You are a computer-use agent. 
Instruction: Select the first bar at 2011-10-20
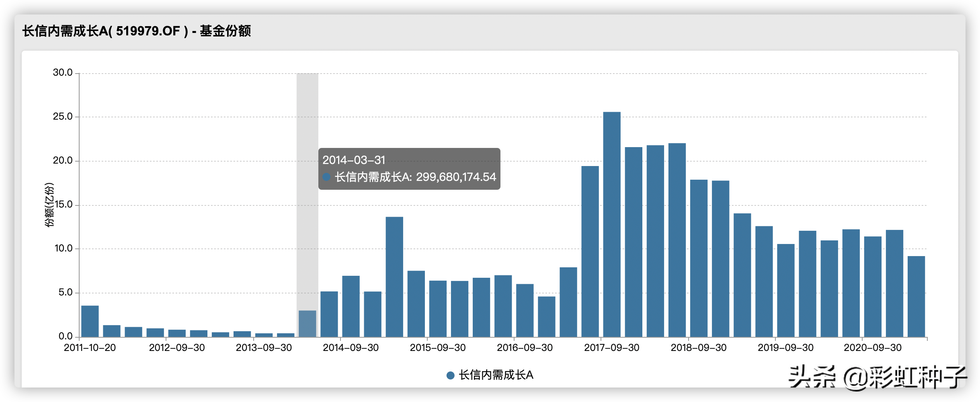pyautogui.click(x=90, y=321)
